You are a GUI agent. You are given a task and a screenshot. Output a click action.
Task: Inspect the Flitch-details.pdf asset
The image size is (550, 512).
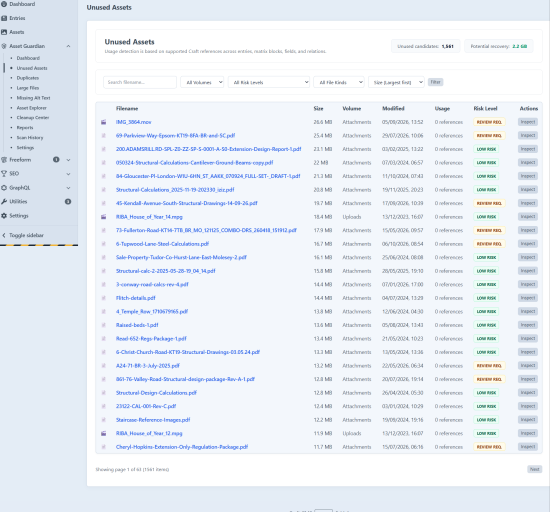pos(528,298)
